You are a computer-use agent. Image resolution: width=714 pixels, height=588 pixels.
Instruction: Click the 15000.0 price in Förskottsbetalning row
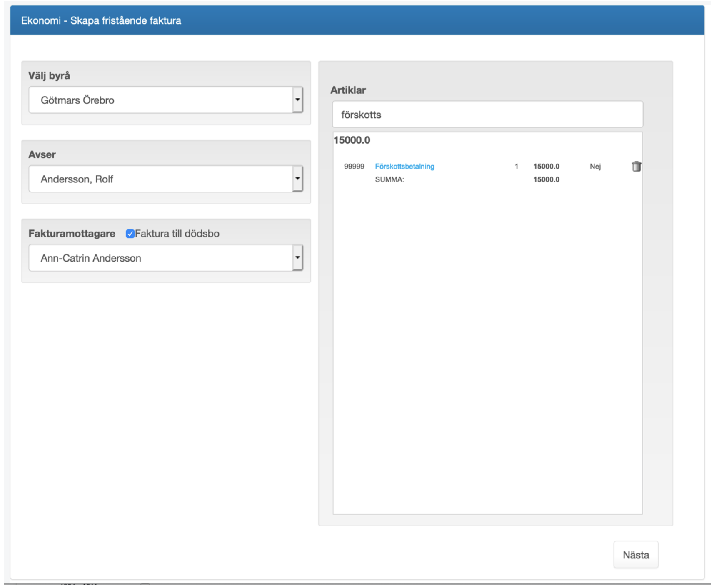click(546, 167)
